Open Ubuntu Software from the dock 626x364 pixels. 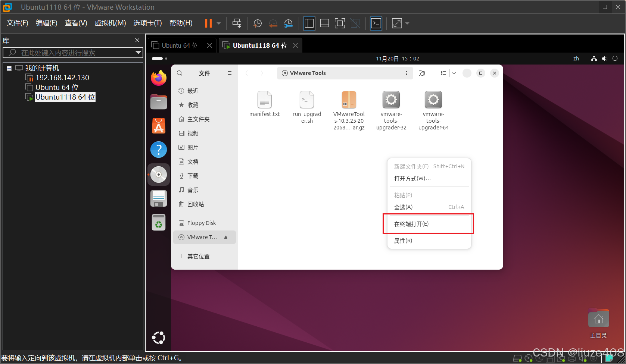coord(159,126)
